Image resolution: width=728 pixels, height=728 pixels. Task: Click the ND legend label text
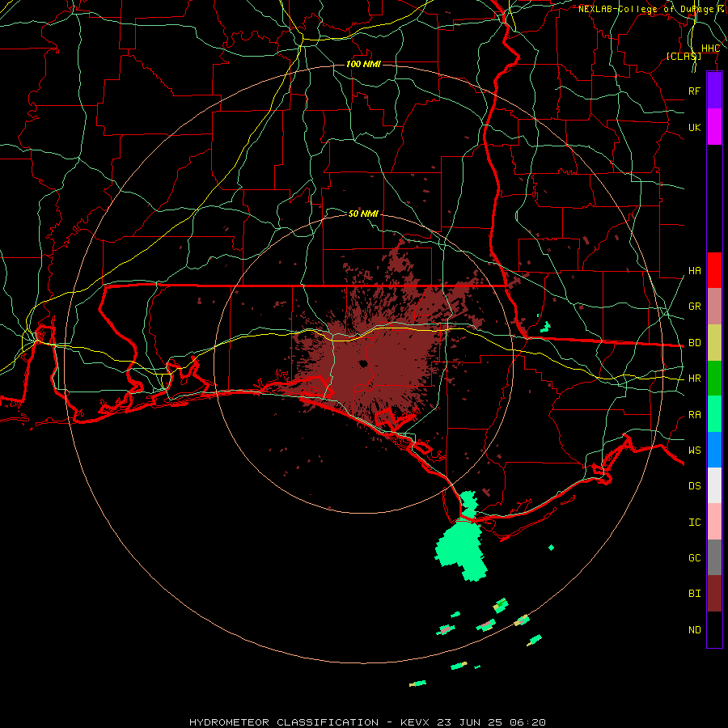pyautogui.click(x=695, y=630)
